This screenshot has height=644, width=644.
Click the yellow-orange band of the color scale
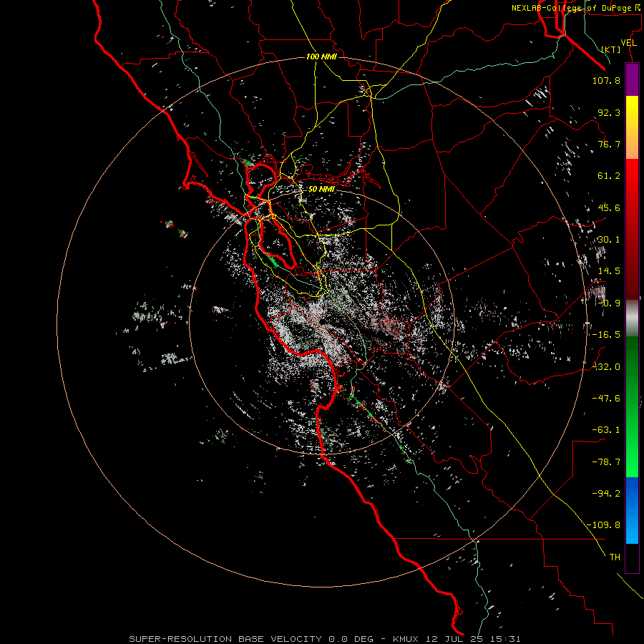632,127
